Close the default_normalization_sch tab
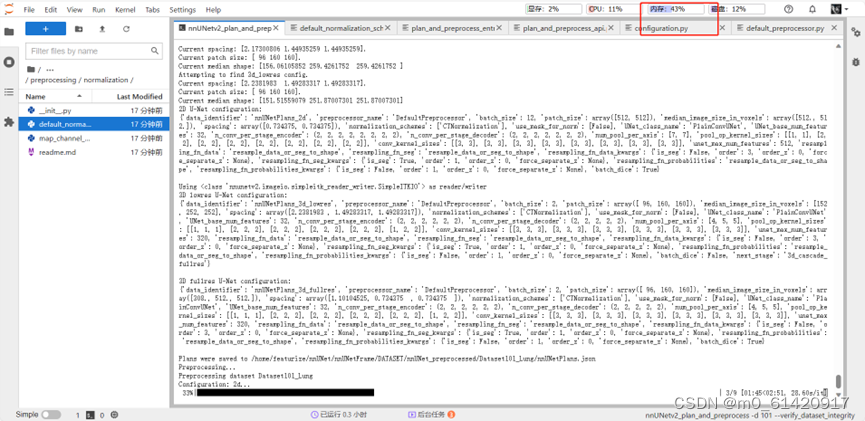865x421 pixels. tap(387, 28)
